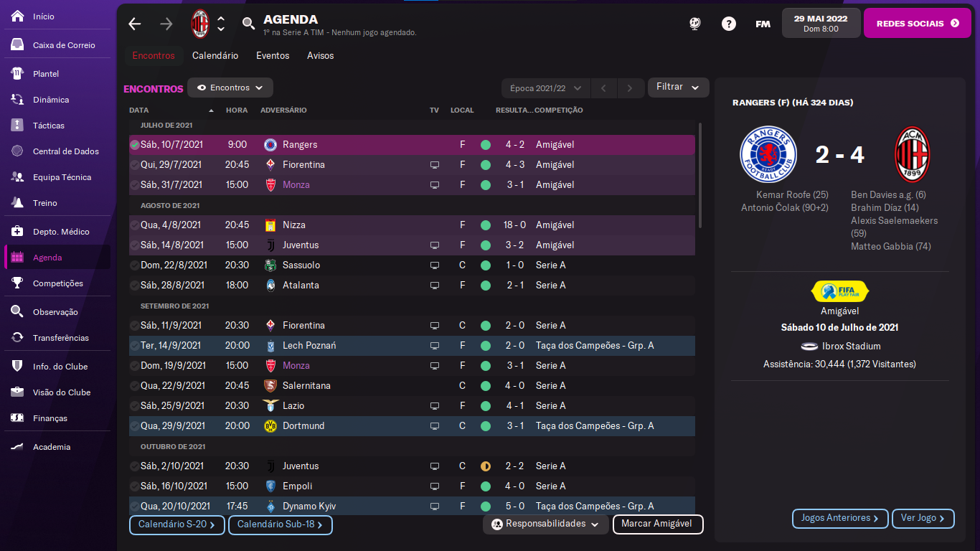The height and width of the screenshot is (551, 980).
Task: Toggle the check mark on Sassuolo fixture
Action: (134, 265)
